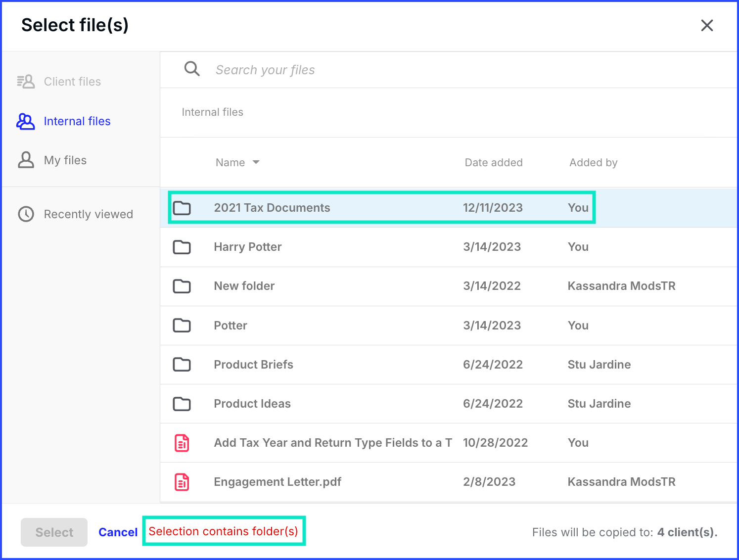Click the 12/11/2023 date cell

493,208
